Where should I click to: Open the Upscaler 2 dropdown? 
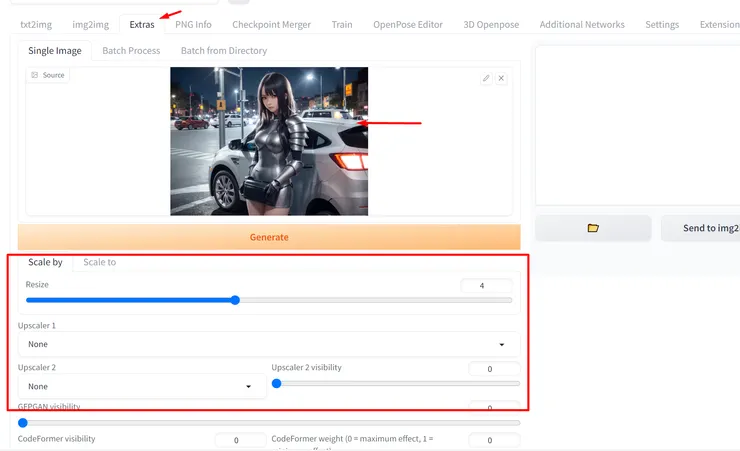[x=142, y=386]
